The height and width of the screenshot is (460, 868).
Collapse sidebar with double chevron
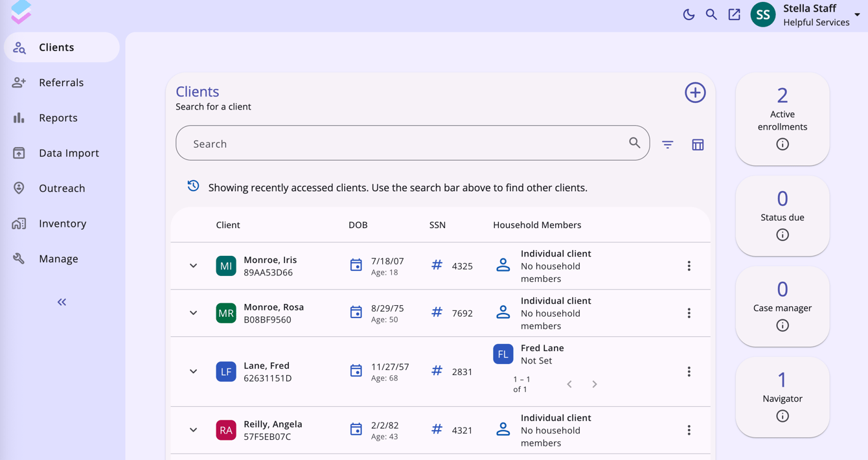coord(62,302)
